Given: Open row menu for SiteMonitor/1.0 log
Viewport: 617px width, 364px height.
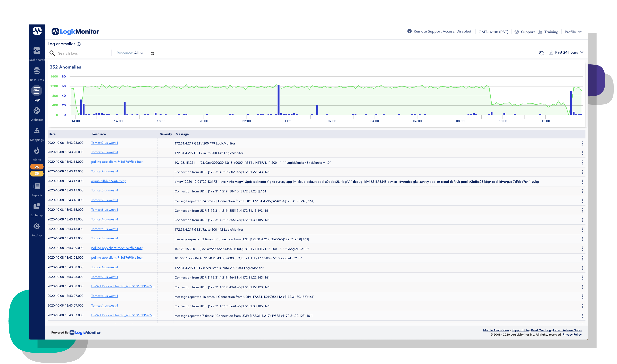Looking at the screenshot, I should (x=583, y=163).
